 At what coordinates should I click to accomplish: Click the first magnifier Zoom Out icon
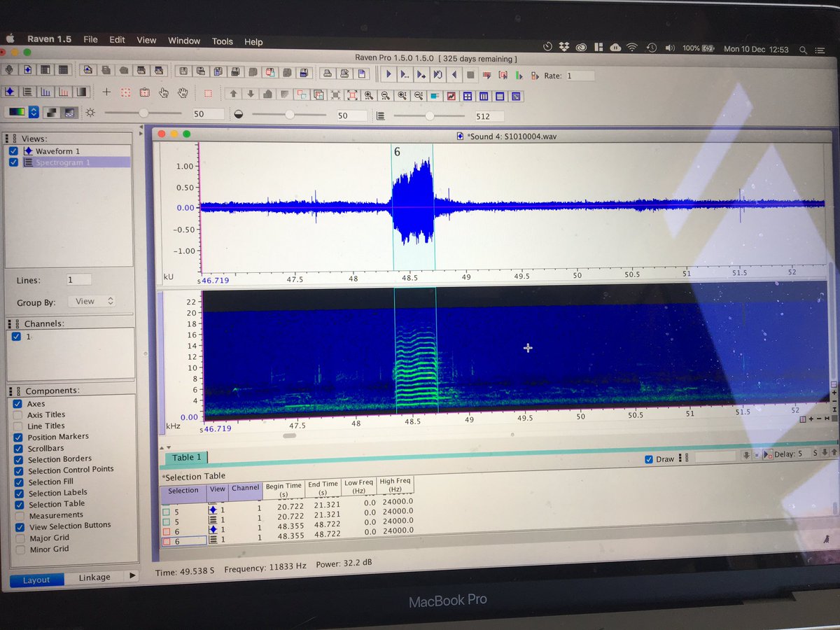[385, 95]
